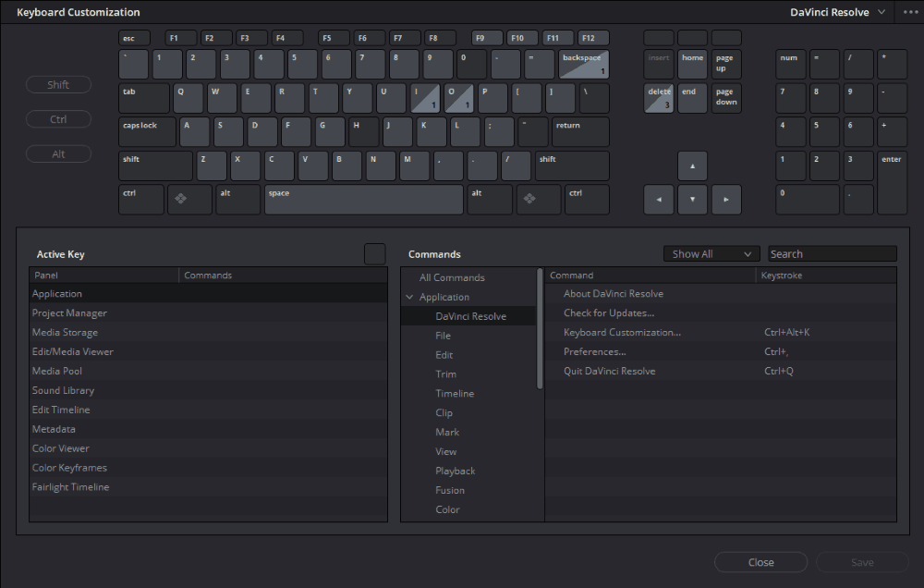Click the page down key
The image size is (924, 588).
tap(726, 98)
